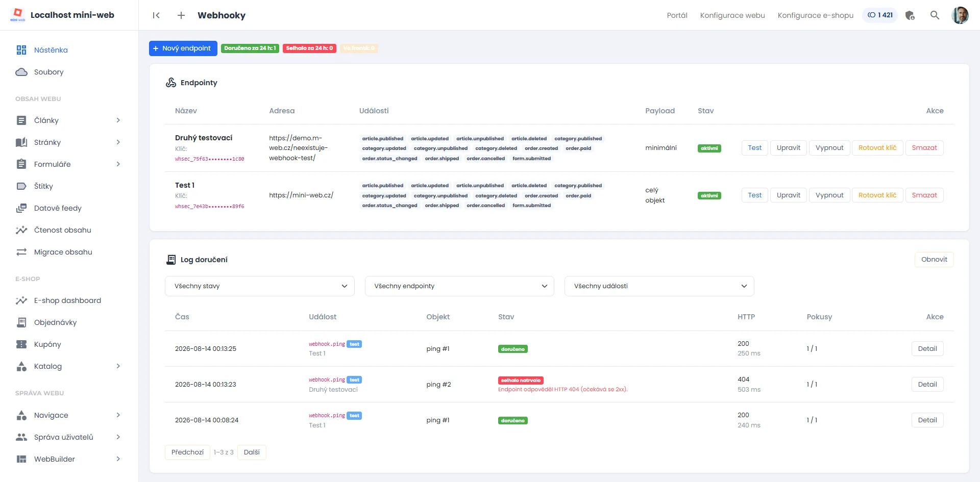Click the WebBuilder layout icon

(21, 459)
